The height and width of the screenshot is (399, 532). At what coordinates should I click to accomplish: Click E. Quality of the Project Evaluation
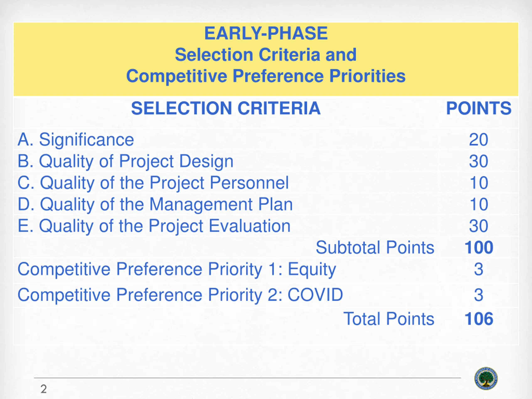point(154,226)
